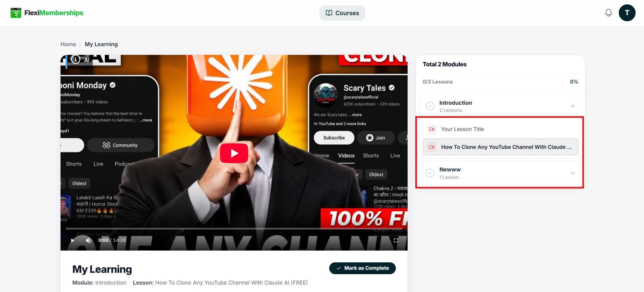Click the My Learning page heading
Image resolution: width=644 pixels, height=292 pixels.
pyautogui.click(x=102, y=269)
